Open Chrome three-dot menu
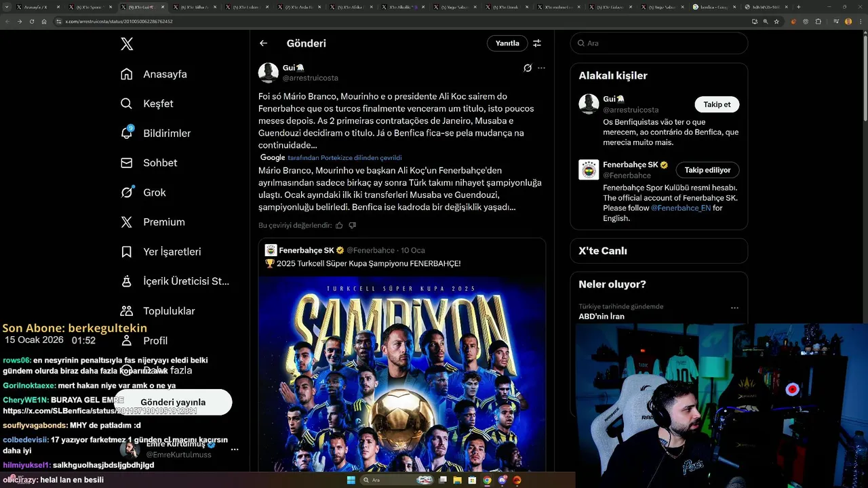The width and height of the screenshot is (868, 488). click(860, 22)
